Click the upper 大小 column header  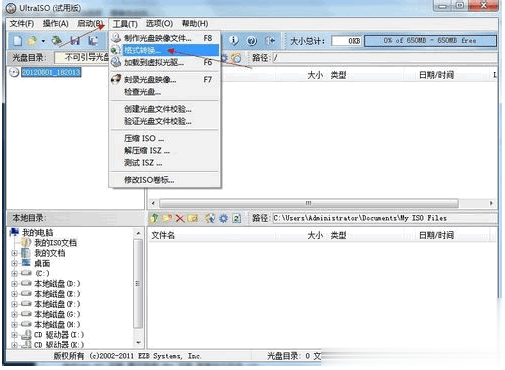(x=315, y=75)
